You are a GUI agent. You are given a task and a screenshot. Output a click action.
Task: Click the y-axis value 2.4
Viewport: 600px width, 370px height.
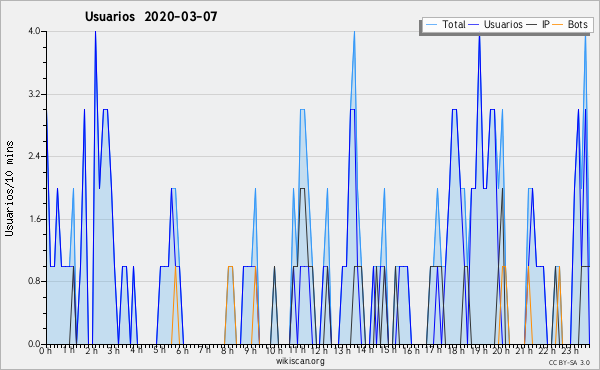[x=34, y=156]
